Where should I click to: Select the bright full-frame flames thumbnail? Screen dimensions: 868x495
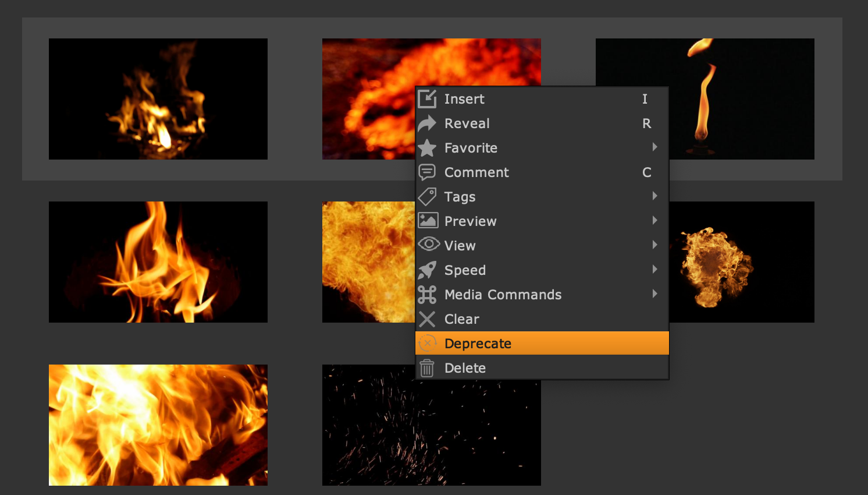point(158,425)
